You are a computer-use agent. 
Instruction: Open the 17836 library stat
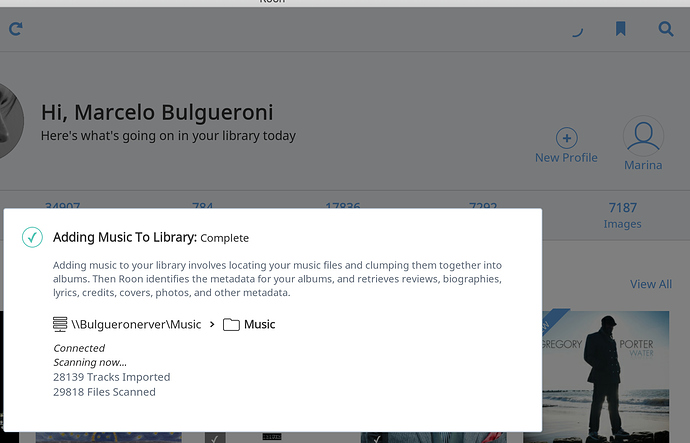pyautogui.click(x=343, y=205)
